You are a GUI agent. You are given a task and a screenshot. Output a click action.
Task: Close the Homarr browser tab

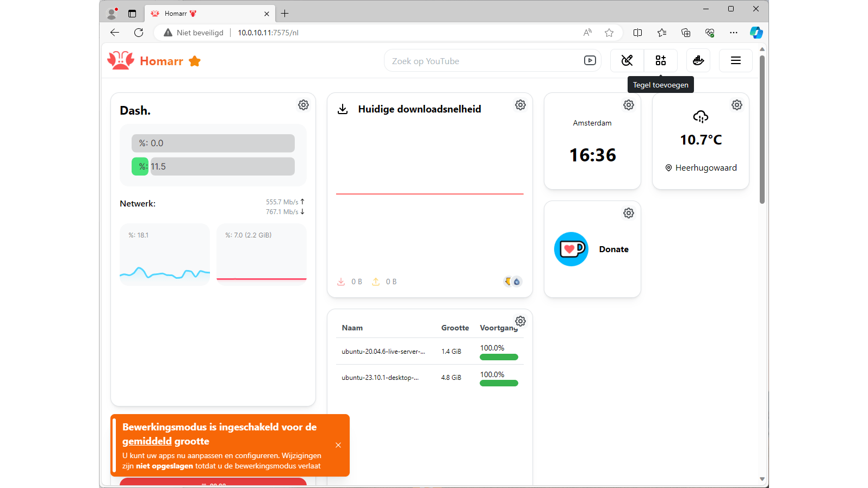click(266, 14)
